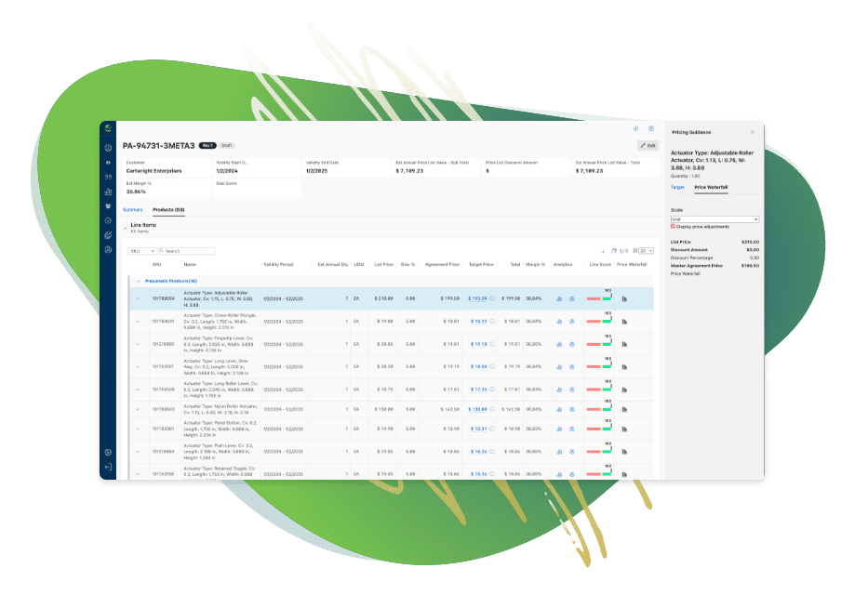Open price waterfall icon for SKU 101789054

(x=624, y=298)
